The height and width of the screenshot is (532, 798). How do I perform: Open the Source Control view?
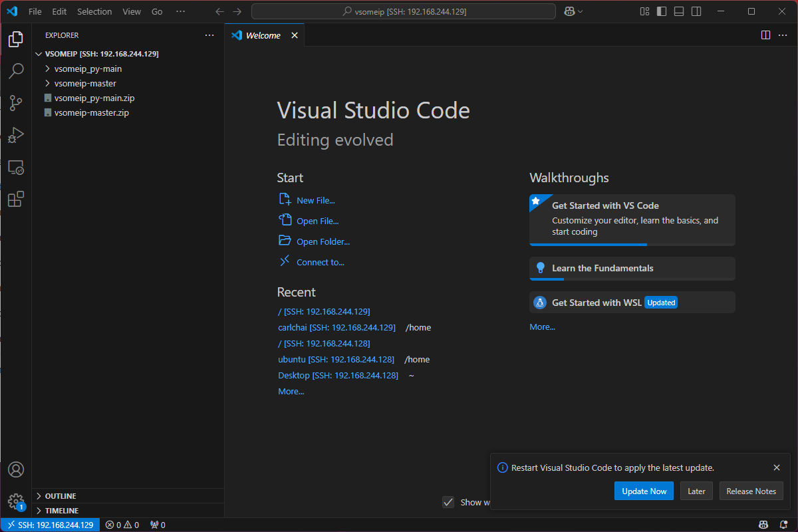click(x=16, y=103)
